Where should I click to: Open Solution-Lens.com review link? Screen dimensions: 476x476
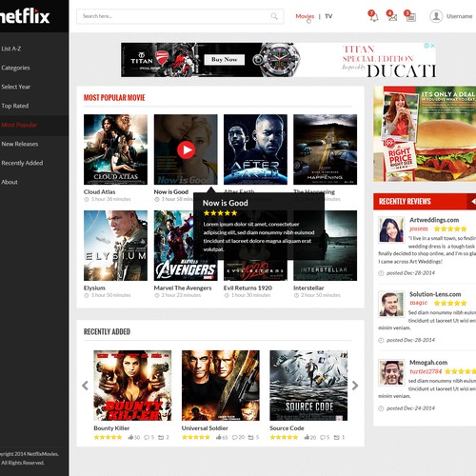point(435,294)
